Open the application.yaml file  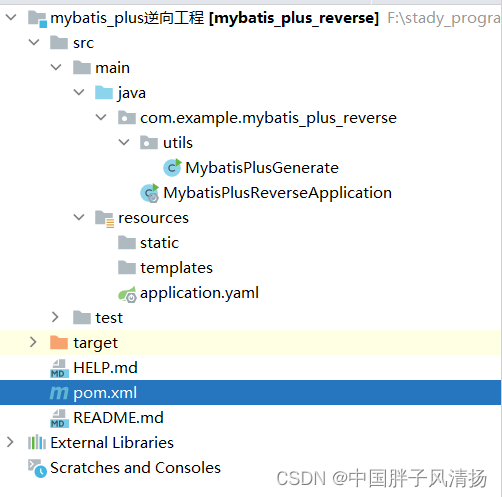(x=199, y=293)
